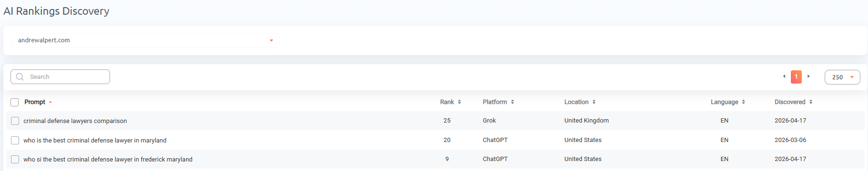
Task: Click rank value 9
Action: point(447,159)
